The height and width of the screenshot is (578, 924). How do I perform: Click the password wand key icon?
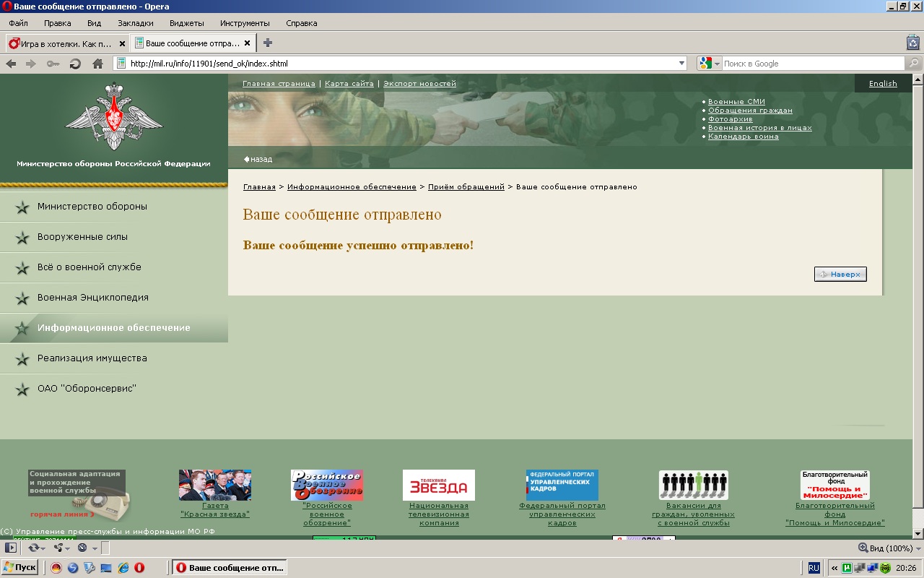click(x=53, y=64)
